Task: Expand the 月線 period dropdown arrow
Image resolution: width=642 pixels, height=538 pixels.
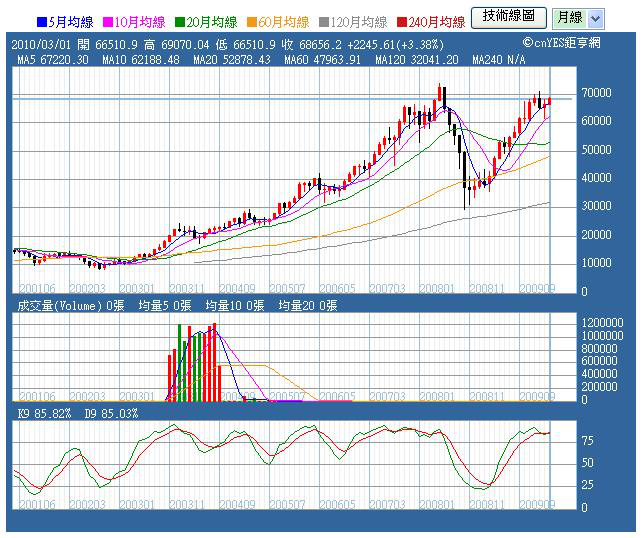Action: tap(595, 18)
